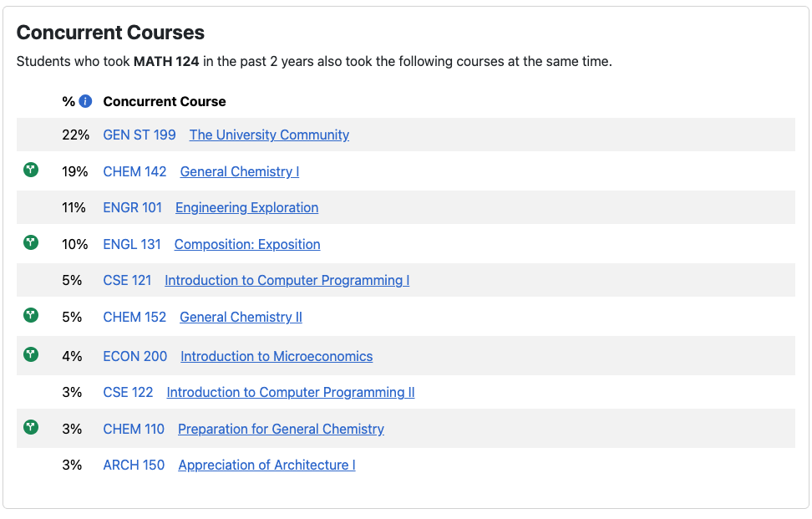
Task: Click the green pathway icon next to CHEM 142
Action: coord(30,170)
